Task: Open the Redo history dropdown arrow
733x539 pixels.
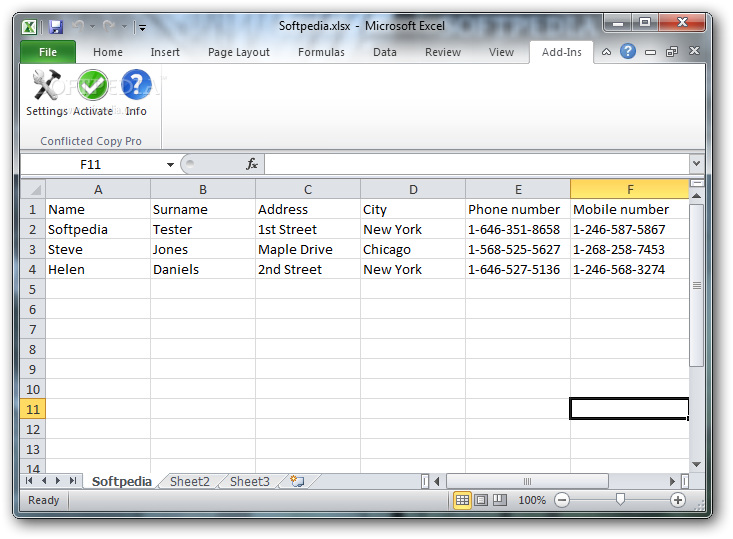Action: 124,27
